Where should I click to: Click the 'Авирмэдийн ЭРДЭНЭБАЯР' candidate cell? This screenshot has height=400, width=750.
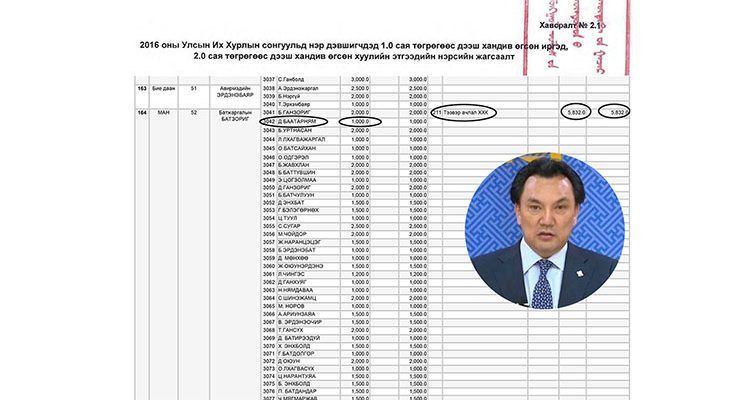click(x=234, y=91)
